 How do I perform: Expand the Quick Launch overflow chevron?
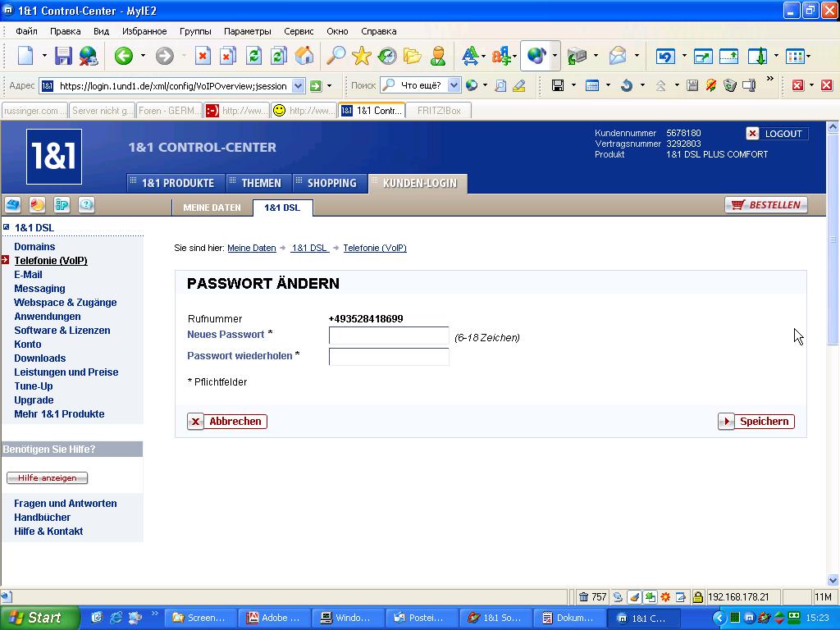[155, 614]
